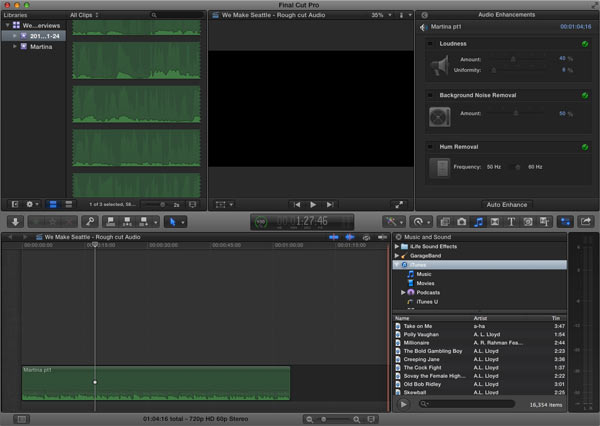Click the browser clip appearance icon

[192, 204]
